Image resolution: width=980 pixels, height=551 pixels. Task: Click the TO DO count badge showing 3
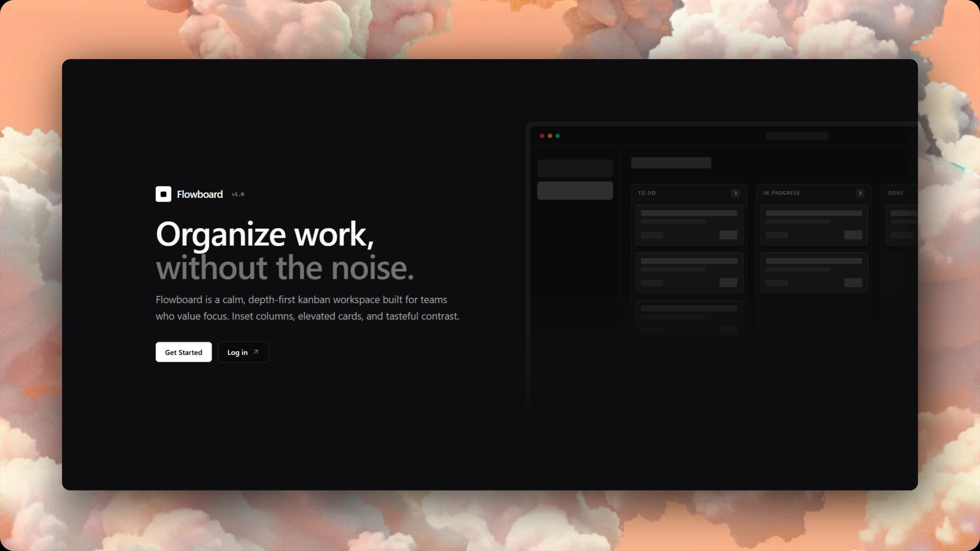click(735, 193)
